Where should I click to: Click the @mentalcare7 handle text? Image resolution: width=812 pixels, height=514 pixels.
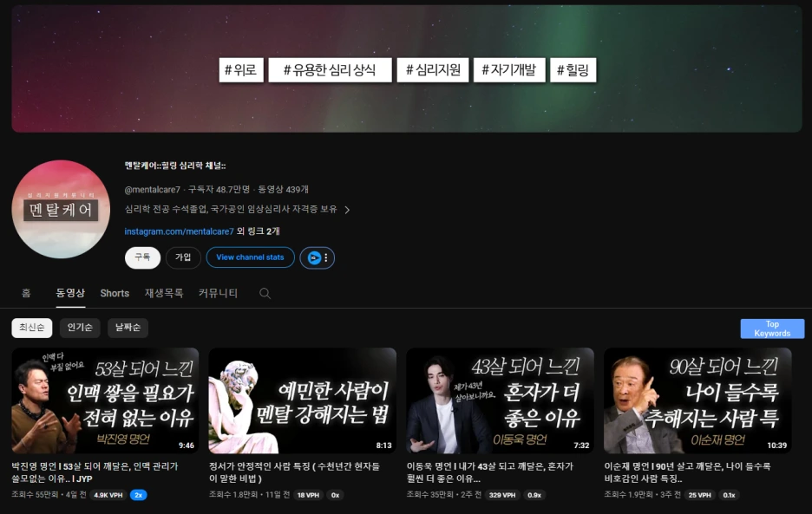point(153,190)
